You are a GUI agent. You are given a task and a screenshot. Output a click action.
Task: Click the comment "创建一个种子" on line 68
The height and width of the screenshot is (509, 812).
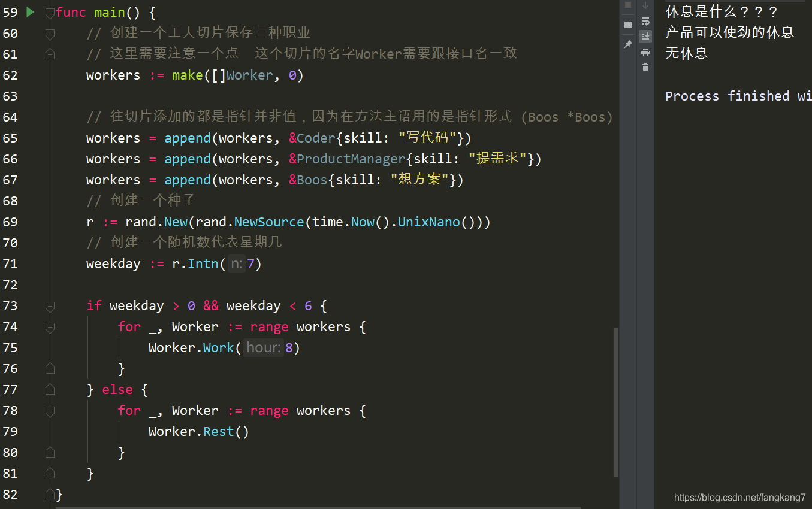click(153, 201)
